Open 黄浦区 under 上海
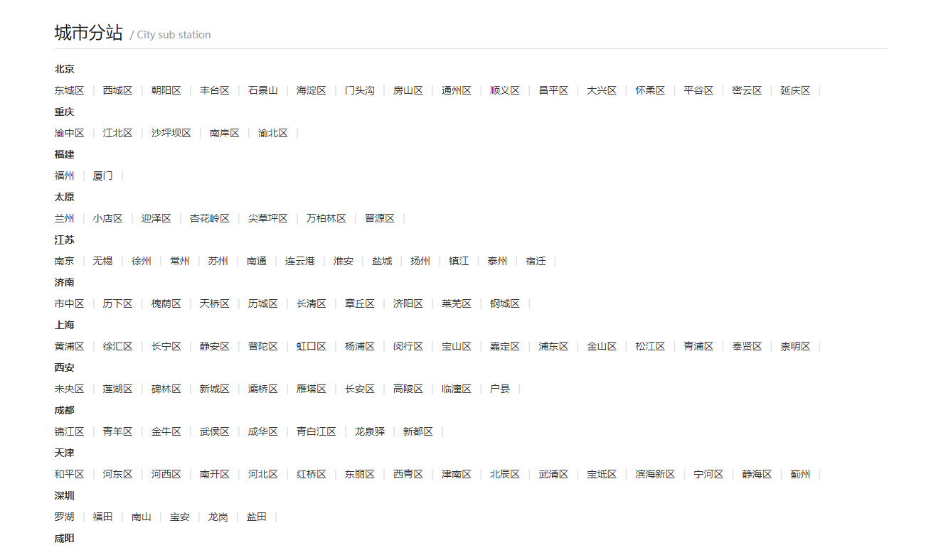 point(69,346)
